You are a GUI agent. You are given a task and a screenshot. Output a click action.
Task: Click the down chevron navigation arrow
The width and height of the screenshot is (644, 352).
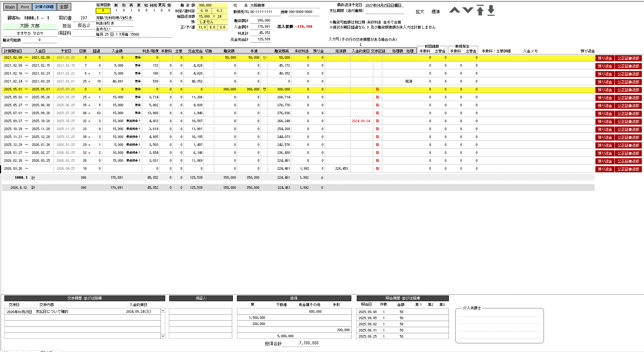[x=468, y=10]
